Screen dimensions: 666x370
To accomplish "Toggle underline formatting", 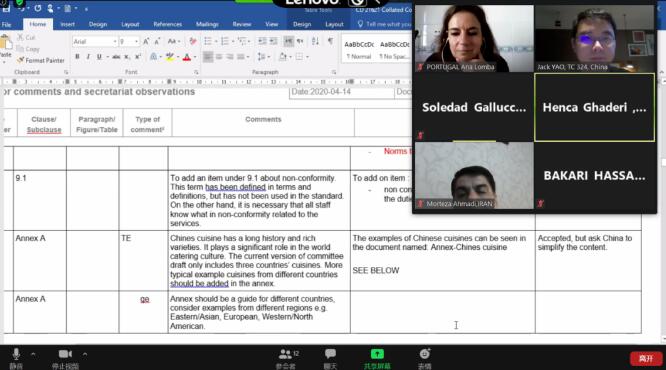I will (99, 56).
